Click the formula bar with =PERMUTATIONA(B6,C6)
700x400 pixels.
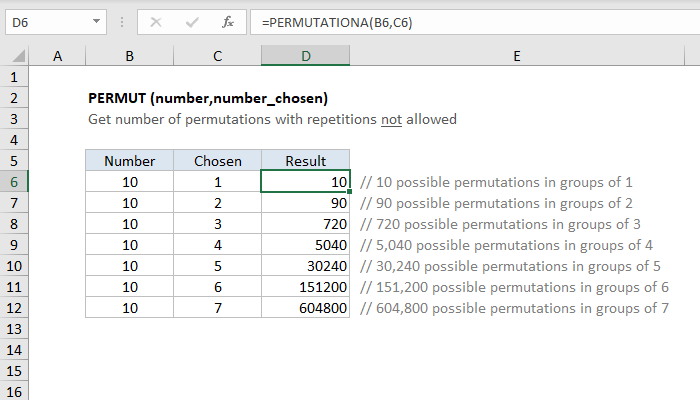click(475, 22)
